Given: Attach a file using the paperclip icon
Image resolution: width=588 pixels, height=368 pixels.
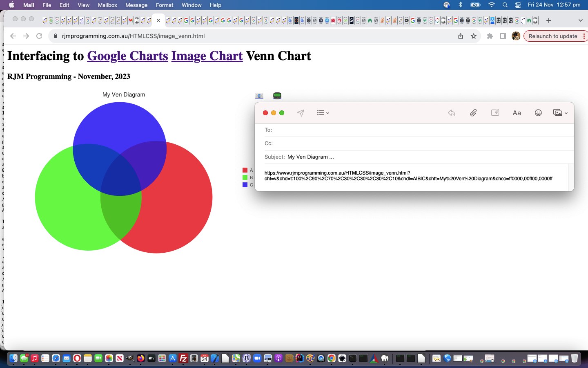Looking at the screenshot, I should point(473,113).
